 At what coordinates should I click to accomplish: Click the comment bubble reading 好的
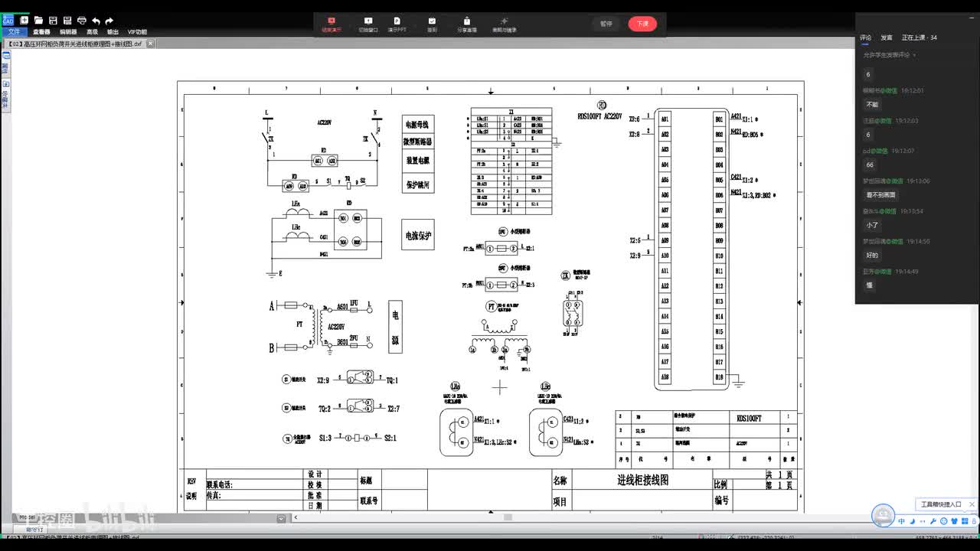[872, 256]
